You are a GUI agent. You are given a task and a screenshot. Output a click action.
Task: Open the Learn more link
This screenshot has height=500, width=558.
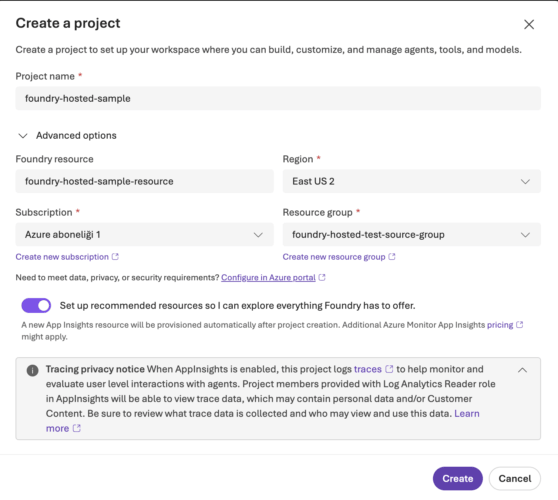tap(467, 414)
